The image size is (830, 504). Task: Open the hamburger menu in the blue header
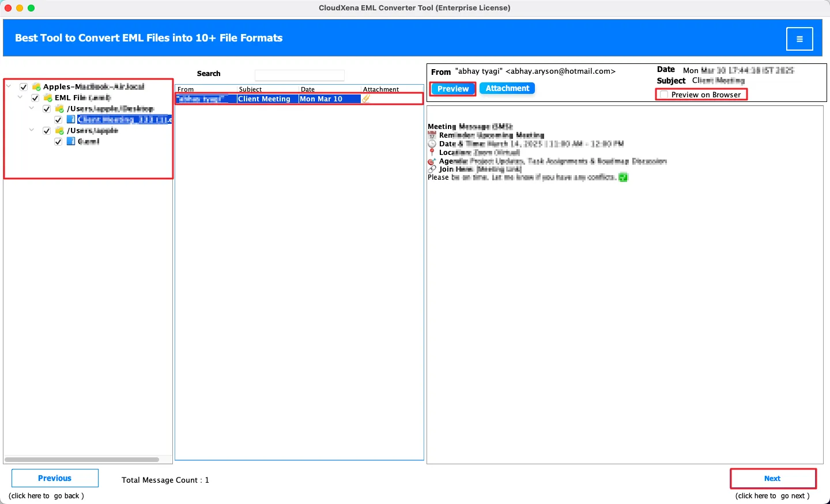click(x=799, y=39)
